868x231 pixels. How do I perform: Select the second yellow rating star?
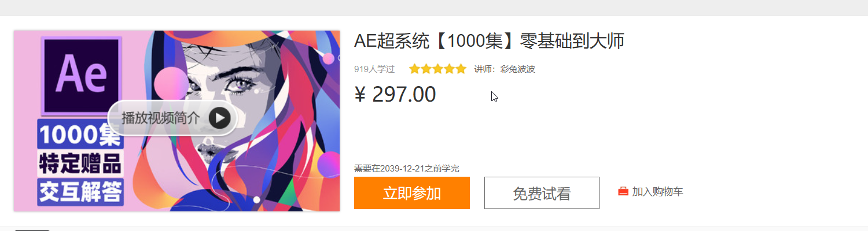[426, 69]
